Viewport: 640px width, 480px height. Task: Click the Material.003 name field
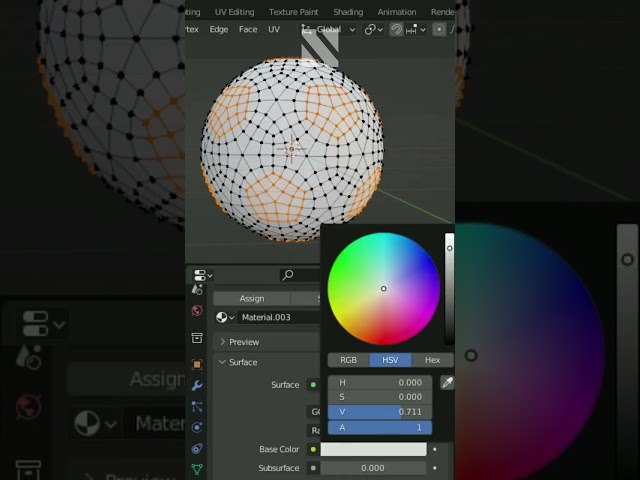(x=279, y=317)
